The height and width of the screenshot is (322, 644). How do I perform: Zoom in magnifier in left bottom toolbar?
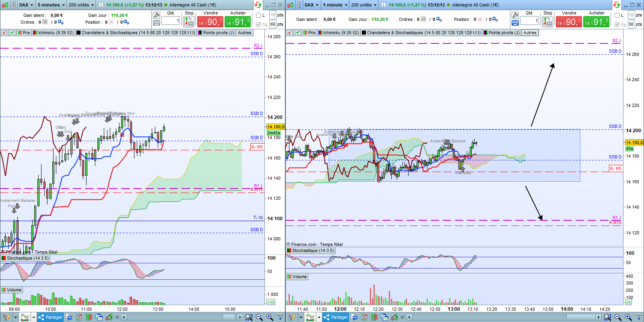(270, 317)
